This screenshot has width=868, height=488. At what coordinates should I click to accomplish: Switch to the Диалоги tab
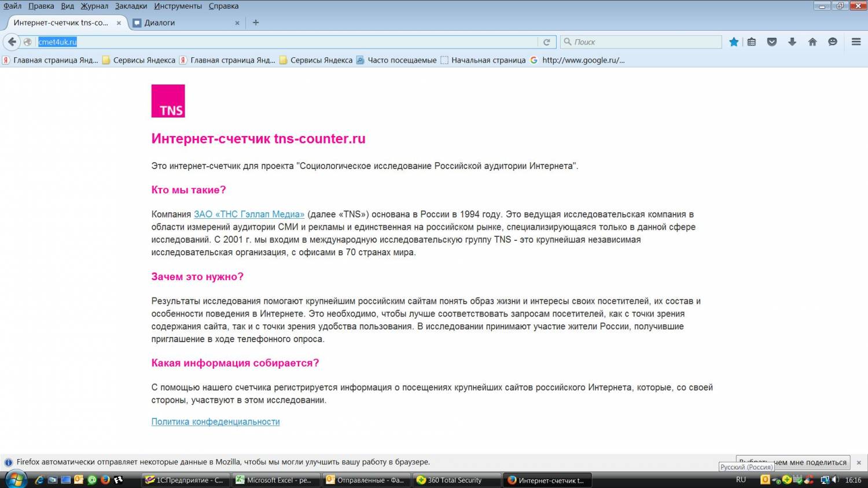[186, 23]
